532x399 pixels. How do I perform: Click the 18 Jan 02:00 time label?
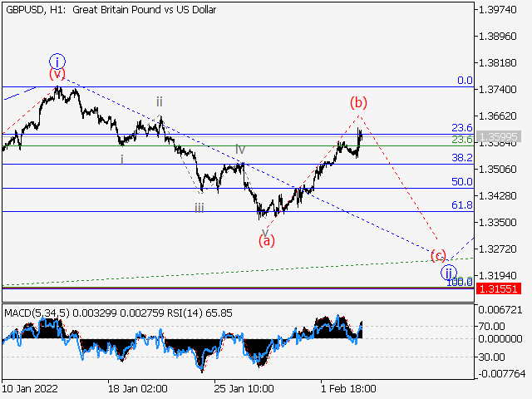[137, 388]
